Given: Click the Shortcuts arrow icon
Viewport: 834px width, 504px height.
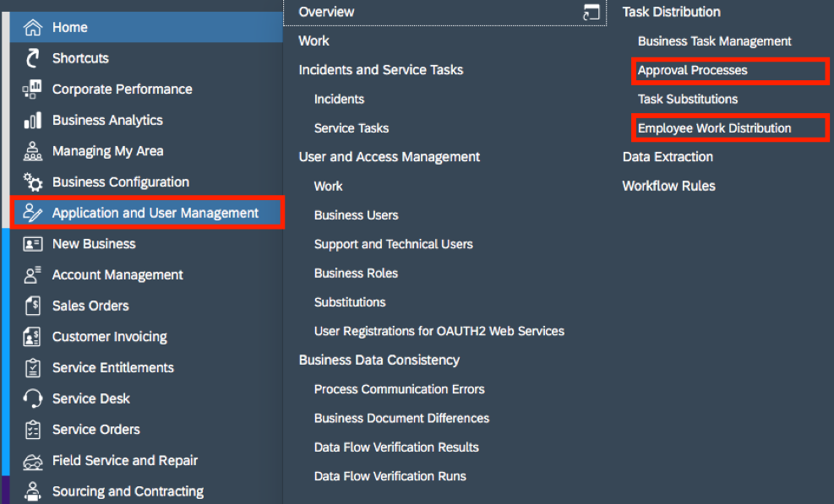Looking at the screenshot, I should (33, 58).
